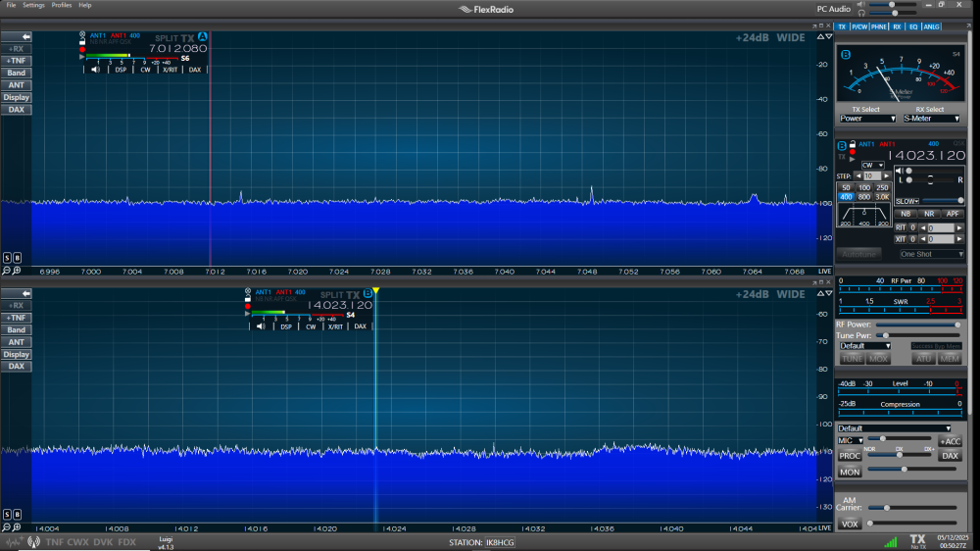Open the Profiles menu
This screenshot has height=551, width=980.
(x=62, y=5)
